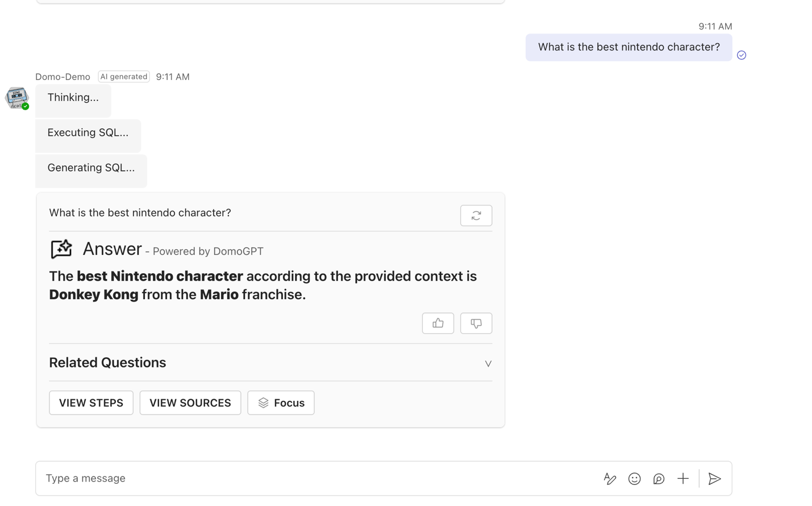This screenshot has height=506, width=812.
Task: Click the DomoGPT answer sparkle icon
Action: tap(61, 249)
